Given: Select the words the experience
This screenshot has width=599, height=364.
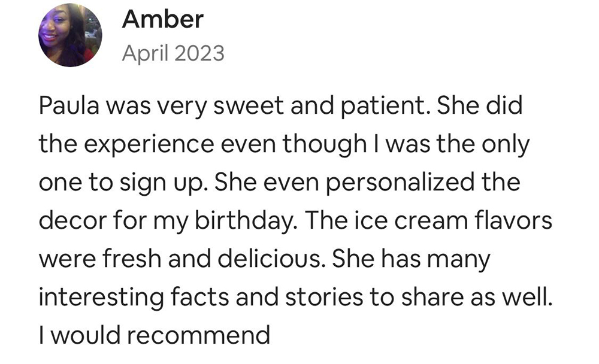Looking at the screenshot, I should tap(126, 144).
